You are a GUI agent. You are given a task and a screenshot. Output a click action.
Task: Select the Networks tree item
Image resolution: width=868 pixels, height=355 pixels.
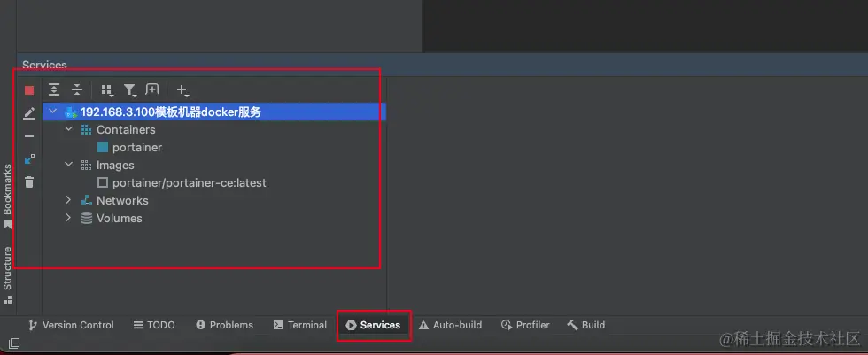122,201
